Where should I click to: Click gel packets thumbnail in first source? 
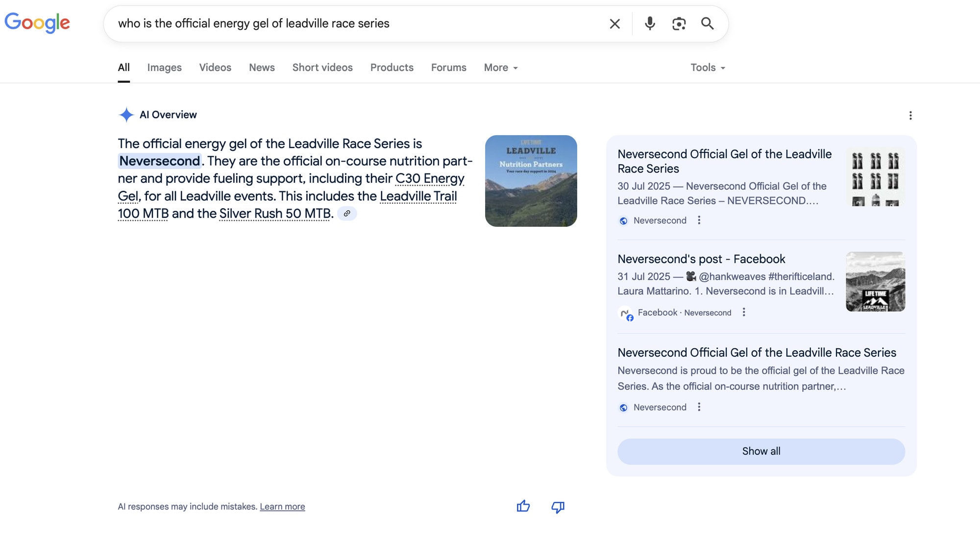coord(876,176)
